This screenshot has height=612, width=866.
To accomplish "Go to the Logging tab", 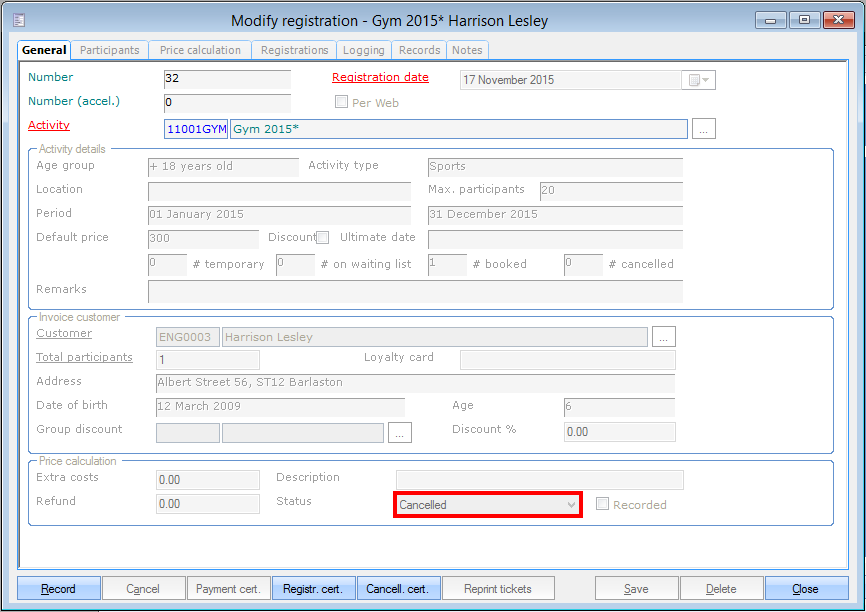I will point(363,50).
